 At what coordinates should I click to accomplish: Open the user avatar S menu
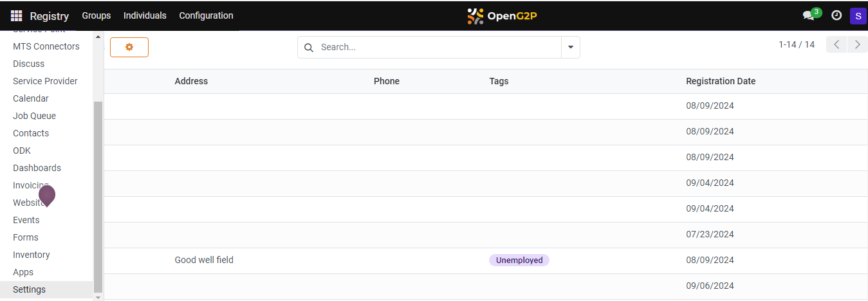point(858,15)
